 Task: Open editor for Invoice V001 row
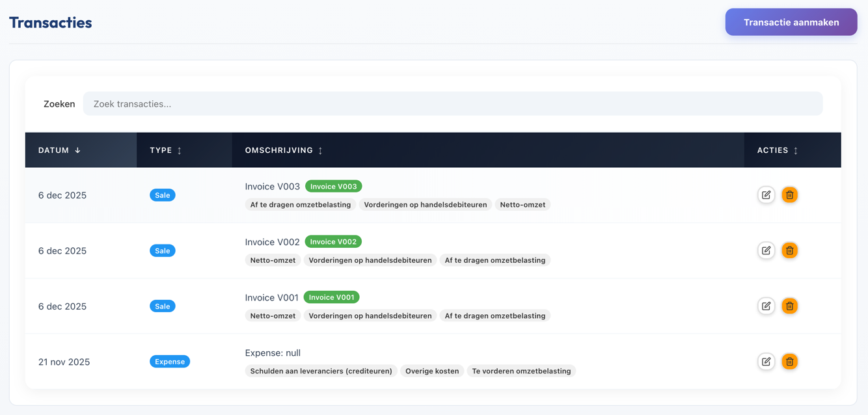tap(766, 306)
